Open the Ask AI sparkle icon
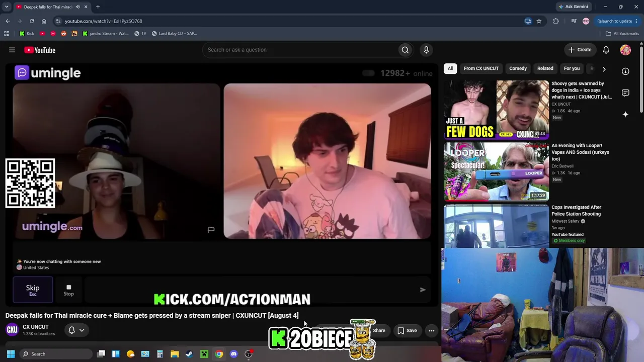 625,114
